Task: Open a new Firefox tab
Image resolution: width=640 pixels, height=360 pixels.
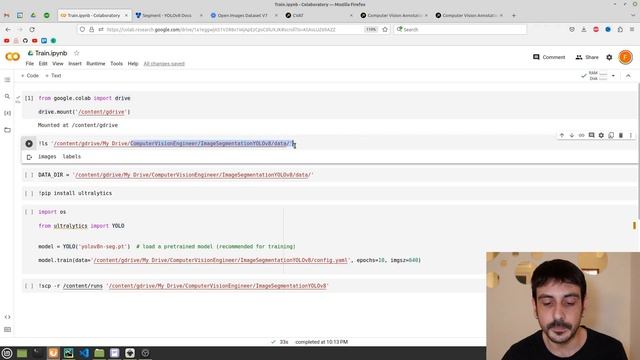Action: [x=513, y=16]
